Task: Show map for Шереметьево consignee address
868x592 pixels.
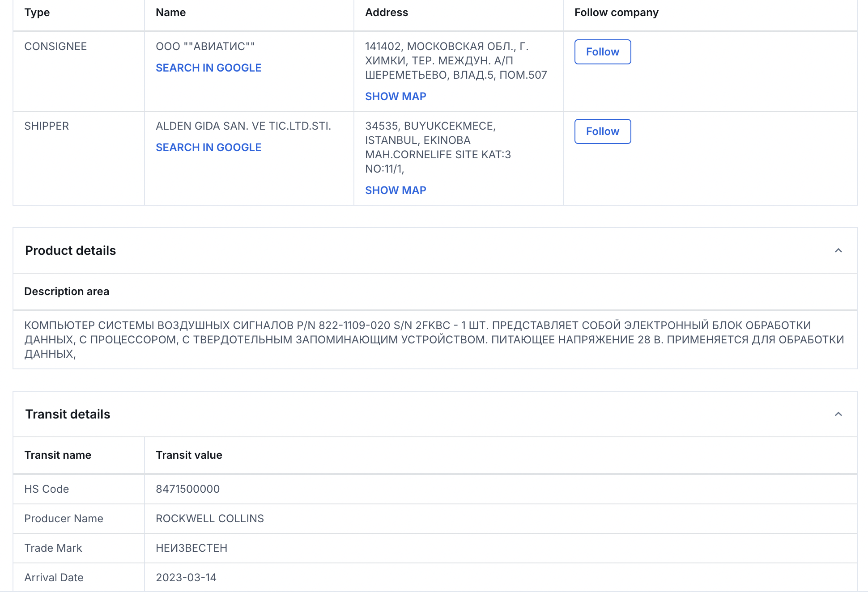Action: click(x=395, y=97)
